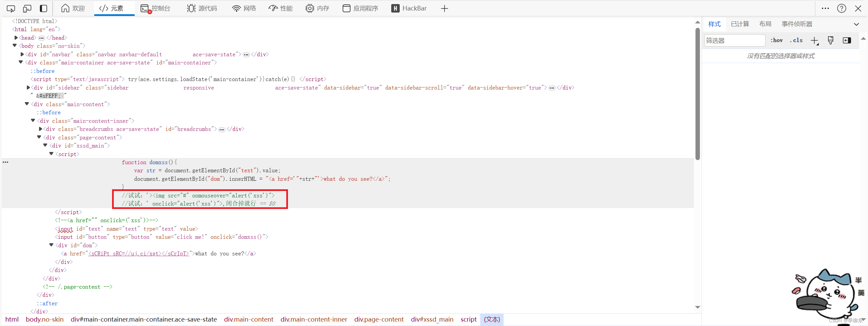This screenshot has width=868, height=326.
Task: Select the input id="text" element line
Action: pos(126,229)
